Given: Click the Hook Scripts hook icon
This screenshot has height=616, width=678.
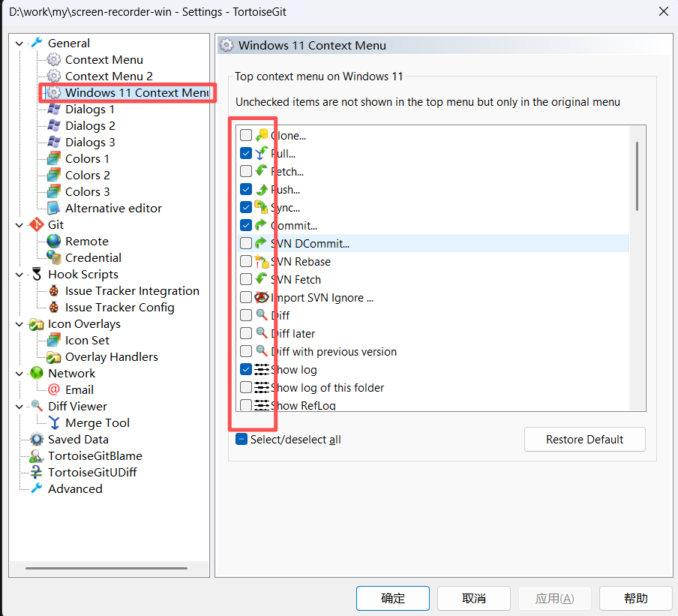Looking at the screenshot, I should (37, 275).
